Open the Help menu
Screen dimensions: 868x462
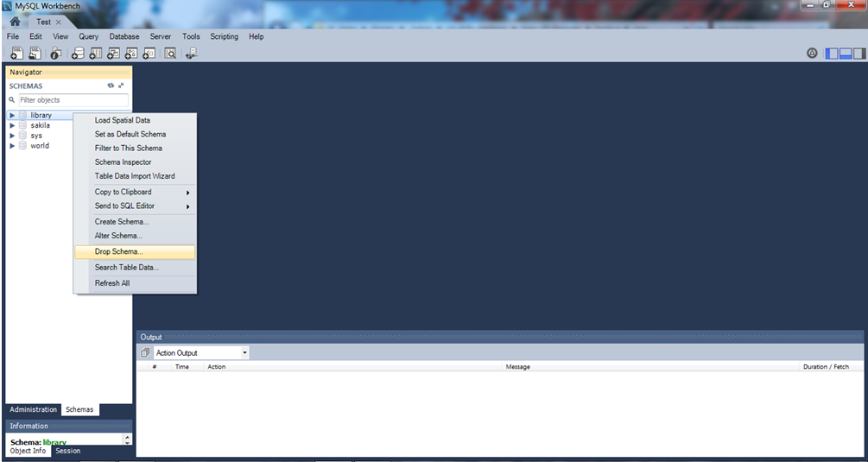(257, 36)
